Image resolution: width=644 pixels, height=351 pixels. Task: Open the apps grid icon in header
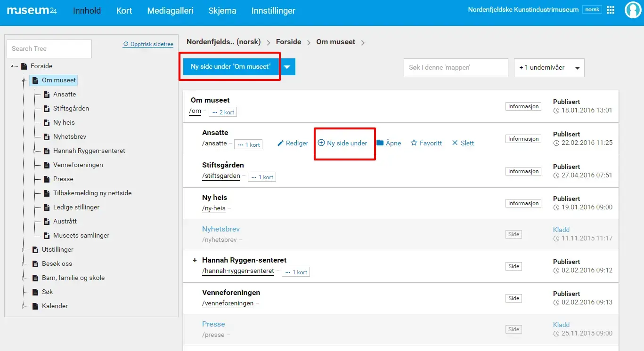[x=611, y=10]
